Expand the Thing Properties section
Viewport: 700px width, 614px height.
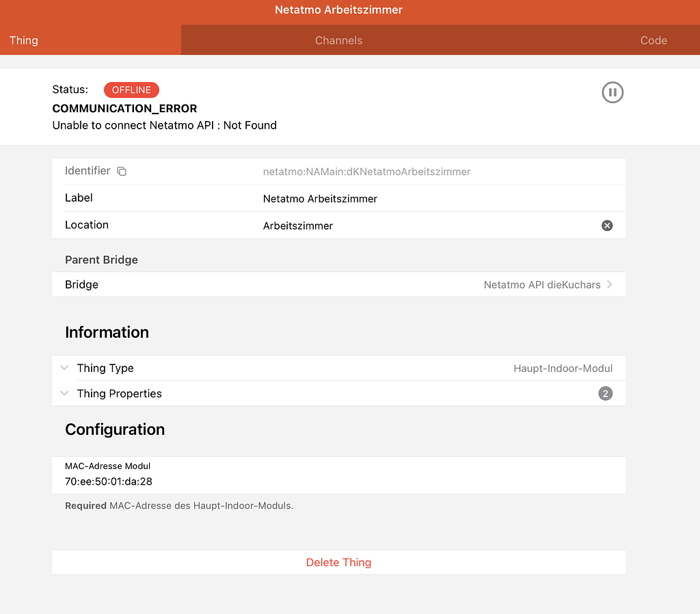(x=64, y=393)
